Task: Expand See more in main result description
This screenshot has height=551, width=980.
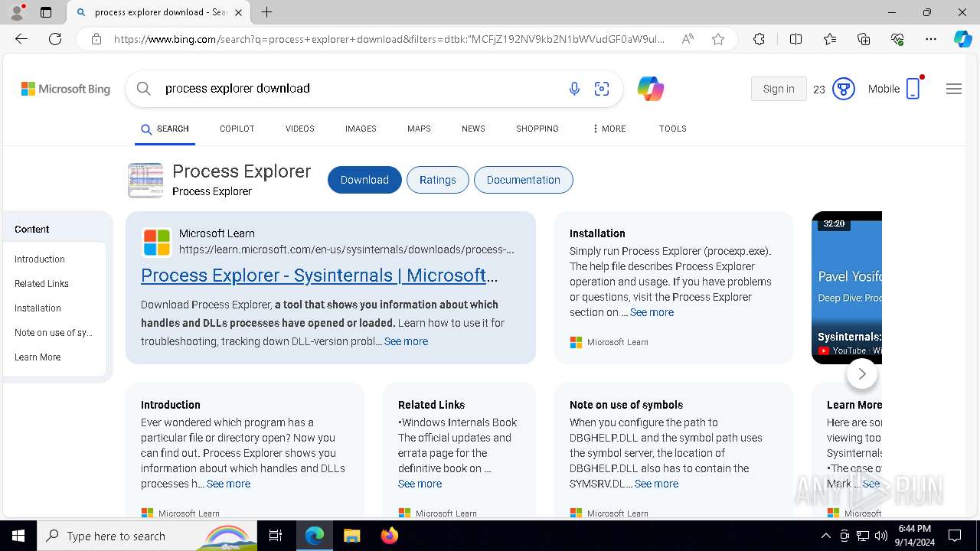Action: pyautogui.click(x=406, y=341)
